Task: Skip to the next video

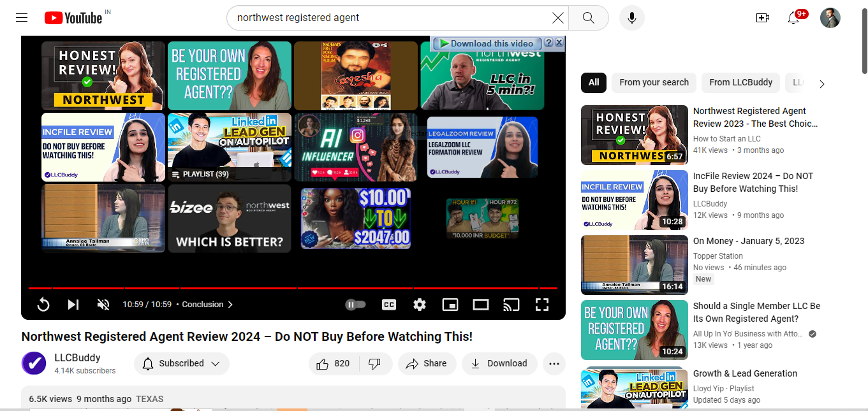Action: [73, 305]
